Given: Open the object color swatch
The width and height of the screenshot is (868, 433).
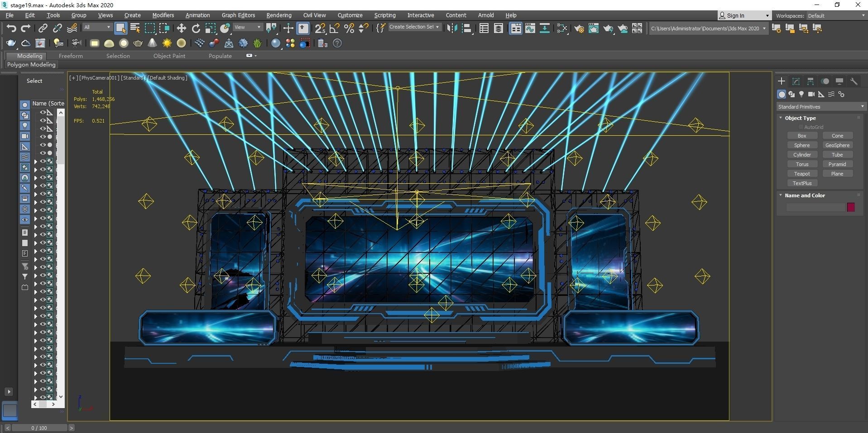Looking at the screenshot, I should tap(851, 207).
